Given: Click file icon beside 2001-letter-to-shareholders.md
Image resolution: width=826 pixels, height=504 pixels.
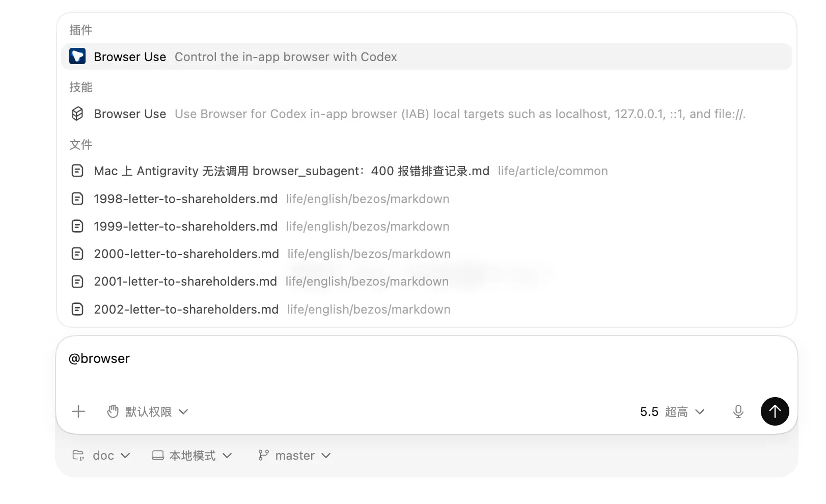Looking at the screenshot, I should click(x=77, y=281).
